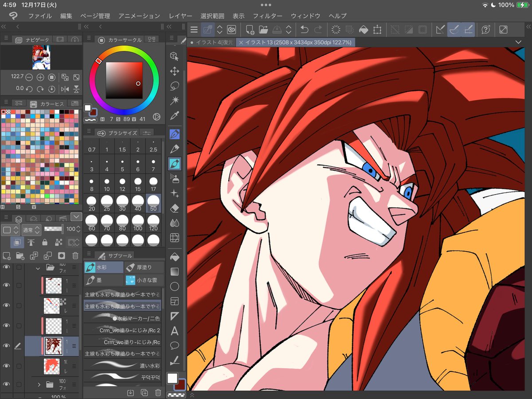Expand the collapsed bottom layer folder
The width and height of the screenshot is (532, 399).
39,384
